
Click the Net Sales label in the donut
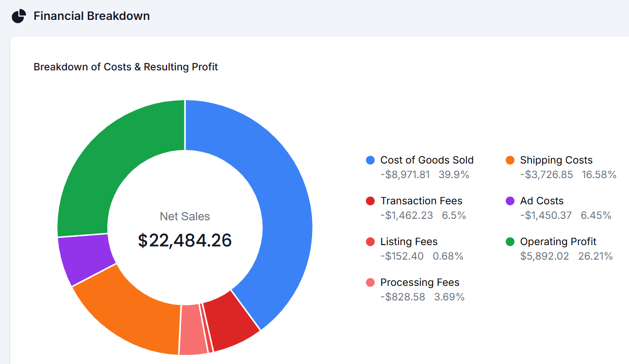(185, 216)
